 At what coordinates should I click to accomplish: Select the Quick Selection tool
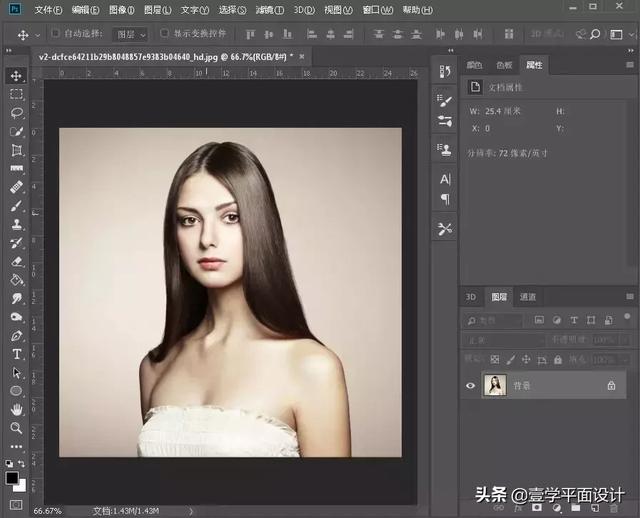click(x=16, y=131)
